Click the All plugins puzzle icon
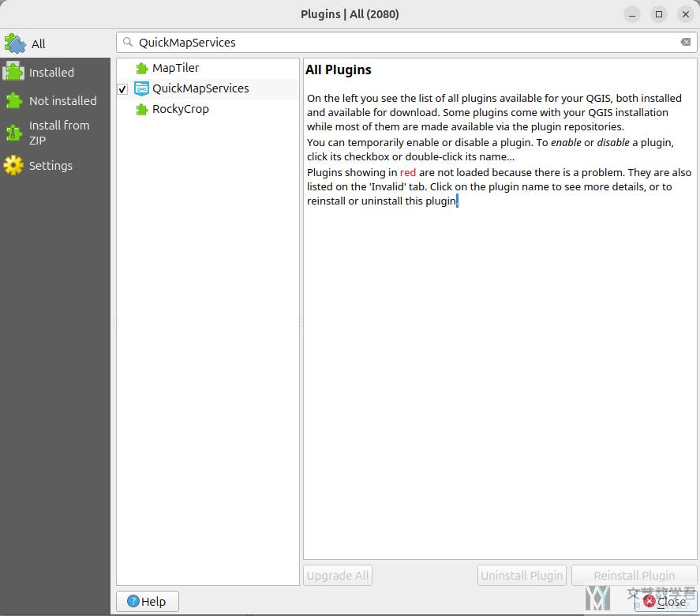This screenshot has height=616, width=700. pyautogui.click(x=15, y=43)
